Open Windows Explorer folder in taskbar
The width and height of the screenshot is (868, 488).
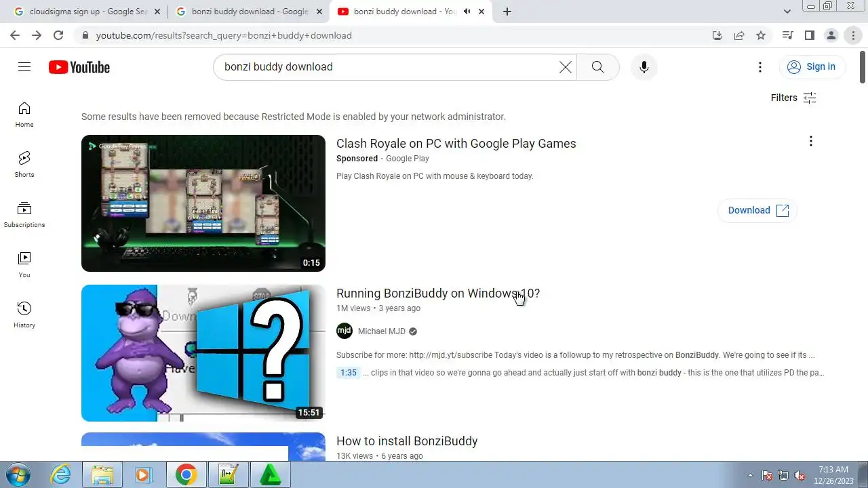click(102, 474)
